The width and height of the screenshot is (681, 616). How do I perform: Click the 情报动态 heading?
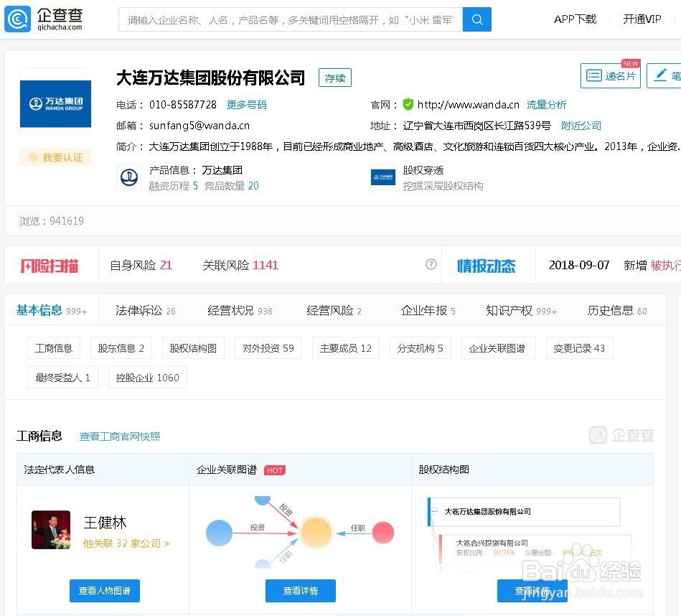click(x=487, y=266)
